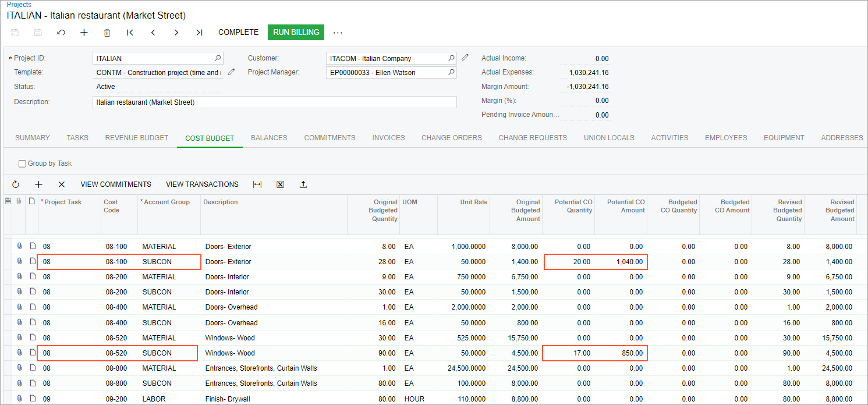The image size is (868, 405).
Task: Refresh the cost budget grid
Action: (16, 184)
